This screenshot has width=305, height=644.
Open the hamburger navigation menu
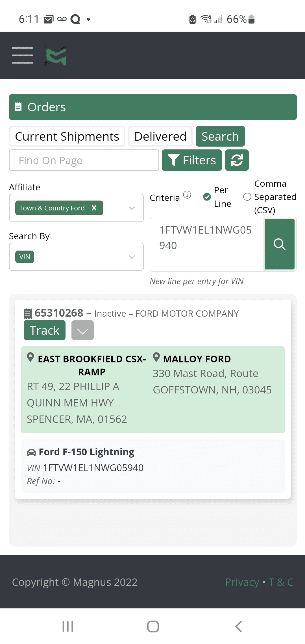(22, 55)
